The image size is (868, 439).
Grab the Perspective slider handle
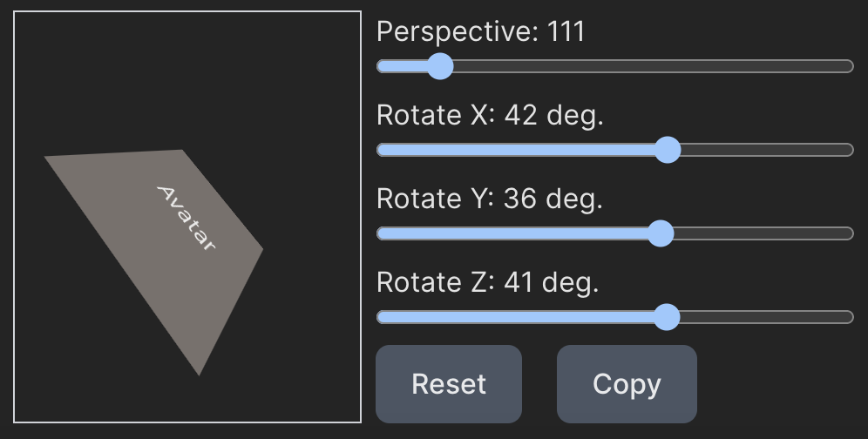pos(440,66)
